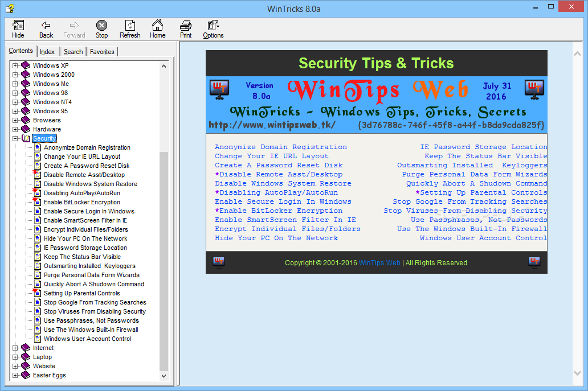Click the Laptop book icon
Viewport: 588px width, 391px height.
26,357
